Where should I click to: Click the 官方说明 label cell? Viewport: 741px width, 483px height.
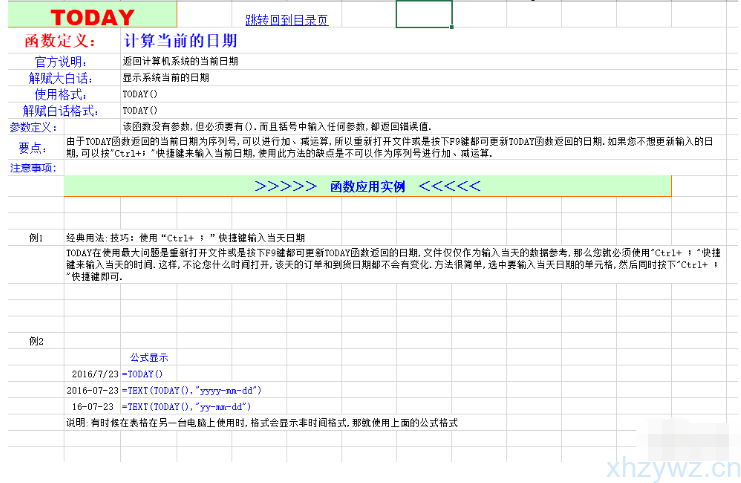[x=61, y=62]
